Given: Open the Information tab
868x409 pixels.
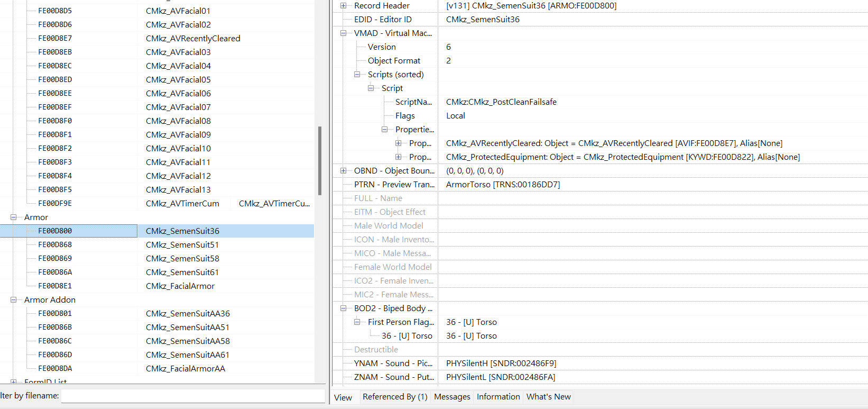Looking at the screenshot, I should tap(498, 397).
